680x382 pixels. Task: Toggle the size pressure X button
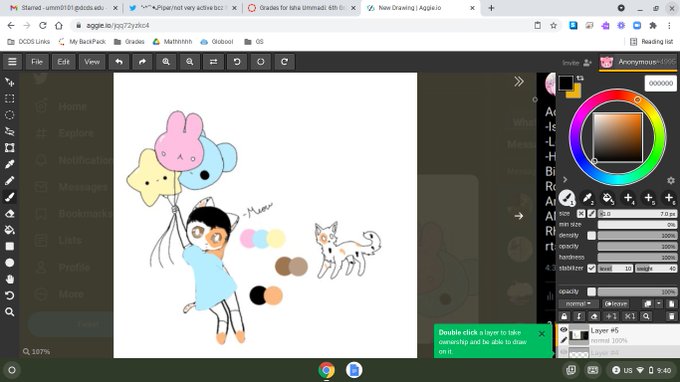(581, 214)
